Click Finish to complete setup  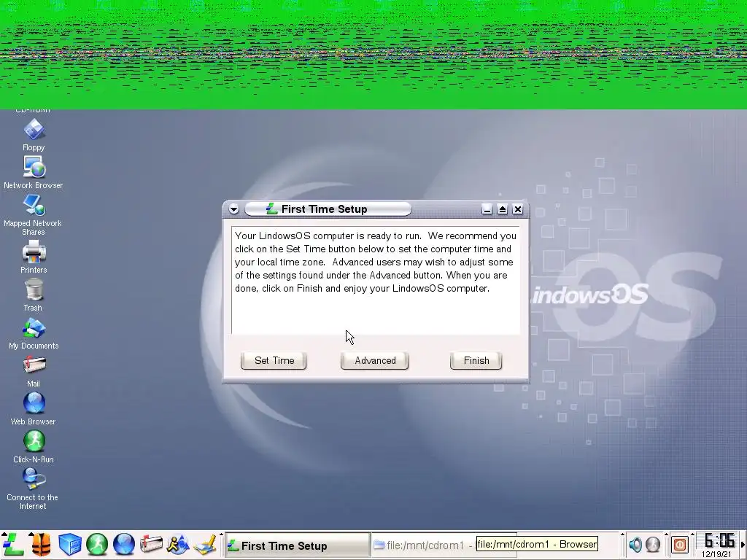coord(476,360)
